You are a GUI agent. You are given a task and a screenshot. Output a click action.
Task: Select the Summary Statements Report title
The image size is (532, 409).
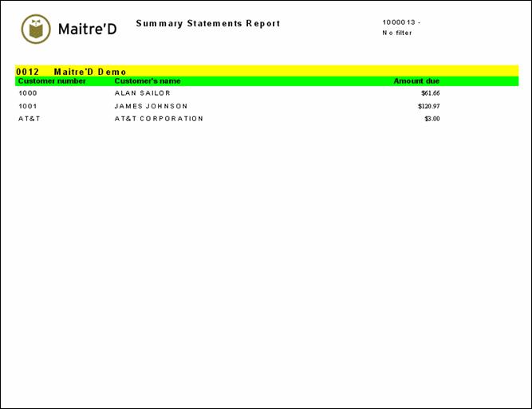(x=207, y=24)
